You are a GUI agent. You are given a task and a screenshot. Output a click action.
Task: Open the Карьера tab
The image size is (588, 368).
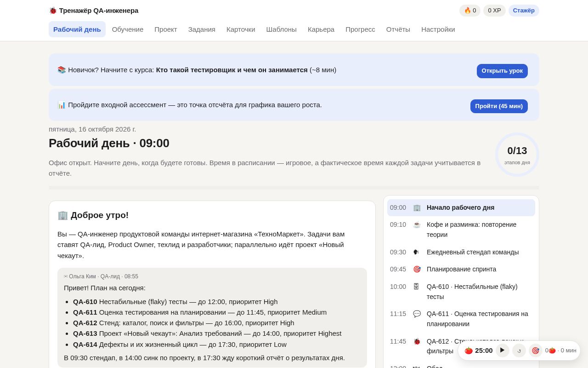321,29
